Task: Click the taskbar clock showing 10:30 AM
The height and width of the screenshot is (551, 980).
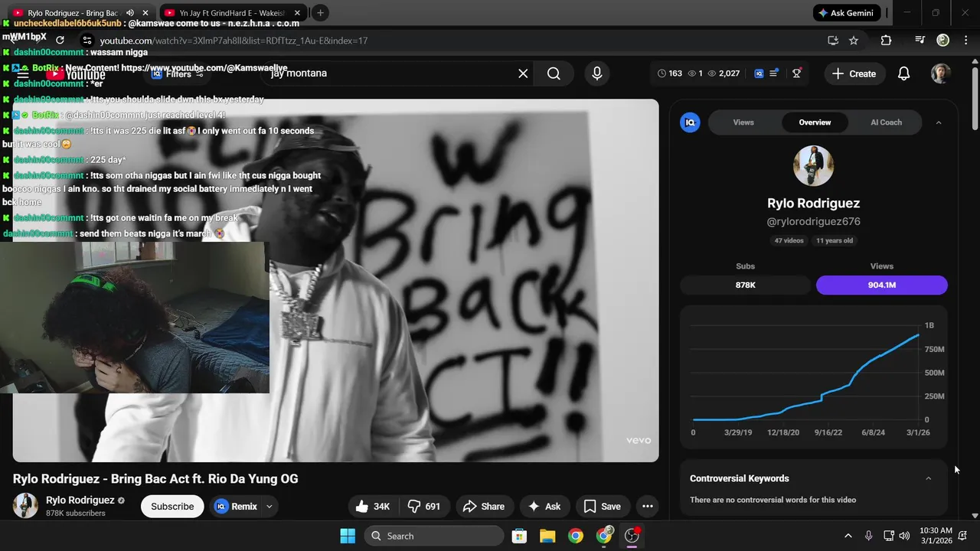Action: click(936, 536)
